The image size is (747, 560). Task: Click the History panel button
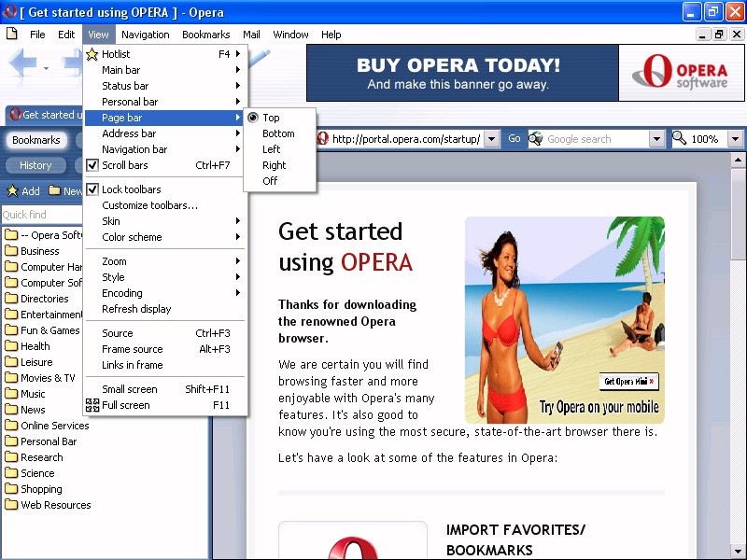pos(35,165)
